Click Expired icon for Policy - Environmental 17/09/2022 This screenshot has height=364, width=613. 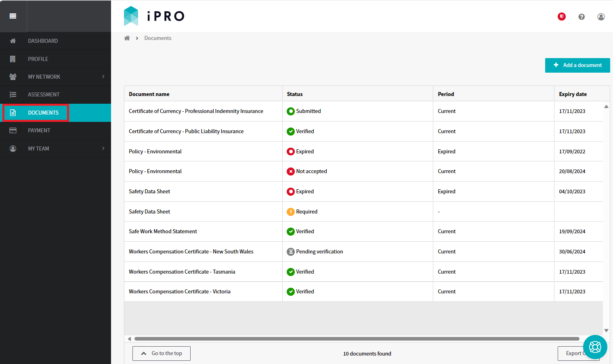291,152
